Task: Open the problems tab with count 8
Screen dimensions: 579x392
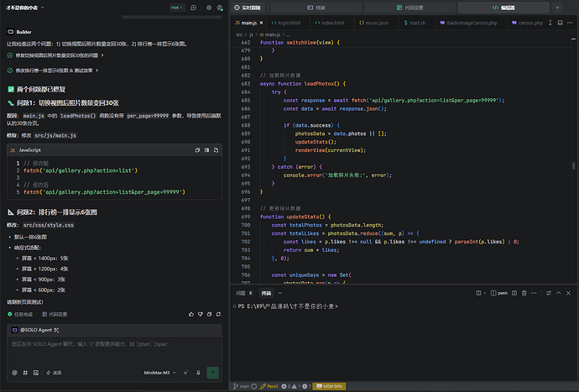Action: click(x=244, y=293)
